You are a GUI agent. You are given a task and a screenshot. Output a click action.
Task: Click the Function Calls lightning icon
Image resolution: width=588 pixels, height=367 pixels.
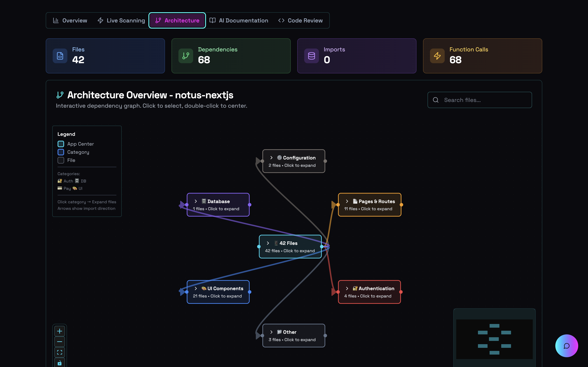coord(437,56)
